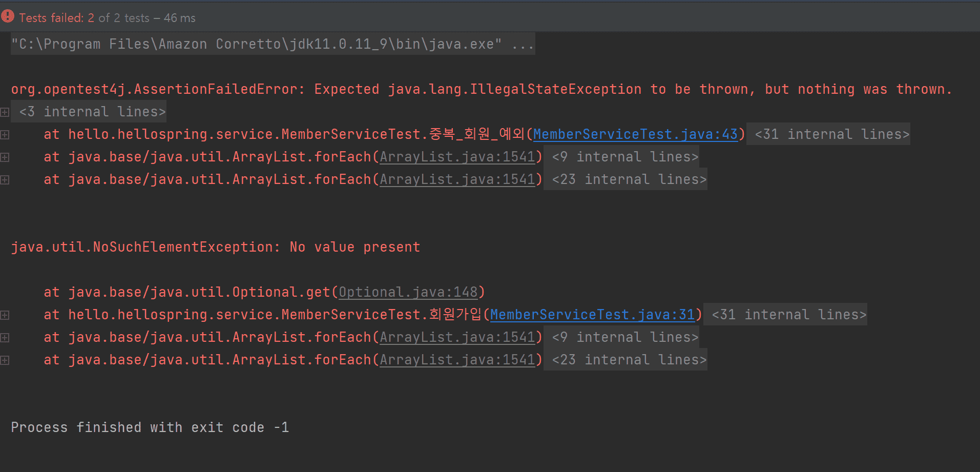Image resolution: width=980 pixels, height=472 pixels.
Task: Open ArrayList.java:1541 link in the last forEach line
Action: (457, 360)
